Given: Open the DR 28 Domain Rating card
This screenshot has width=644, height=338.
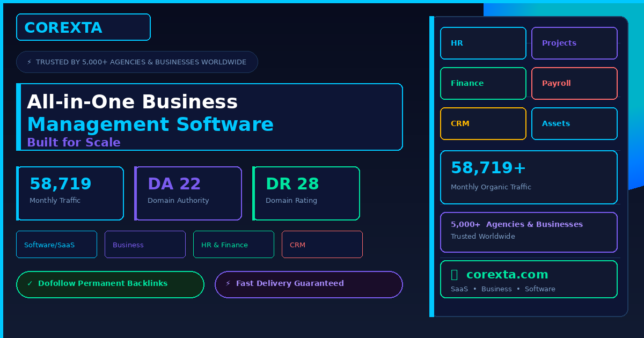Looking at the screenshot, I should point(306,193).
